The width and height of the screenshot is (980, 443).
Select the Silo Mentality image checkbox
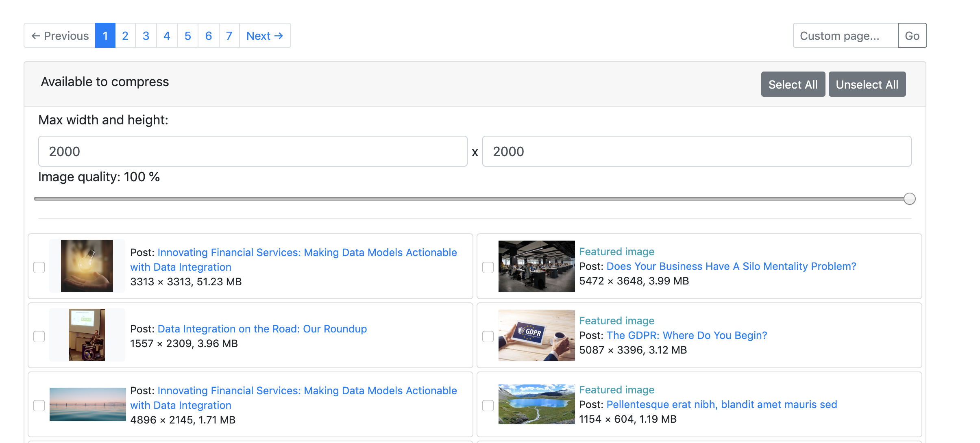488,267
